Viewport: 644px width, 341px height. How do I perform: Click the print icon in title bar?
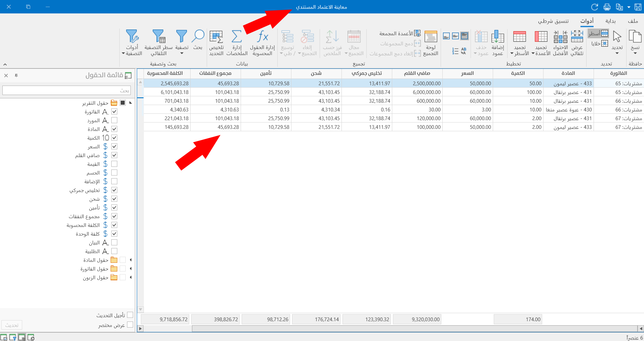coord(607,7)
